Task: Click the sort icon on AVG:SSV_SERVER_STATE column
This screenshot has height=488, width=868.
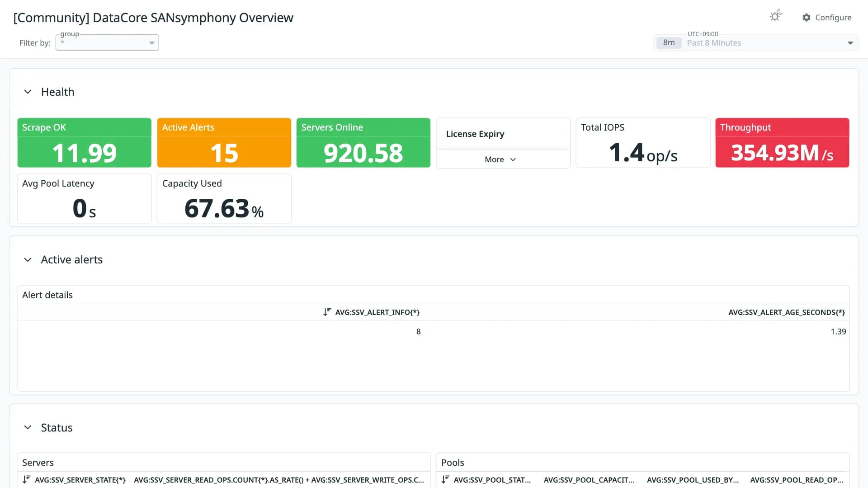Action: (x=27, y=480)
